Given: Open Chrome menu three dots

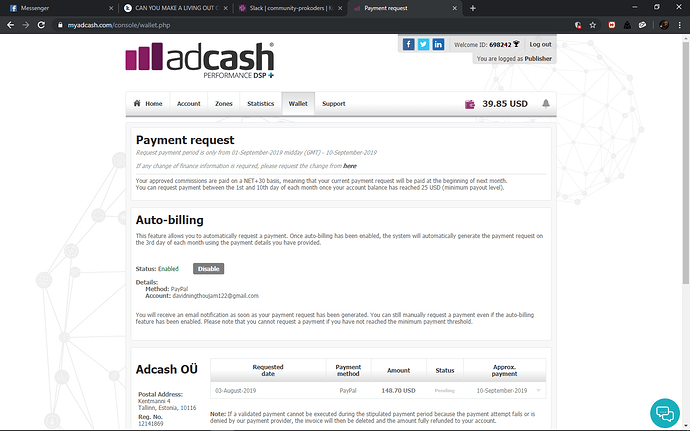Looking at the screenshot, I should [x=679, y=25].
